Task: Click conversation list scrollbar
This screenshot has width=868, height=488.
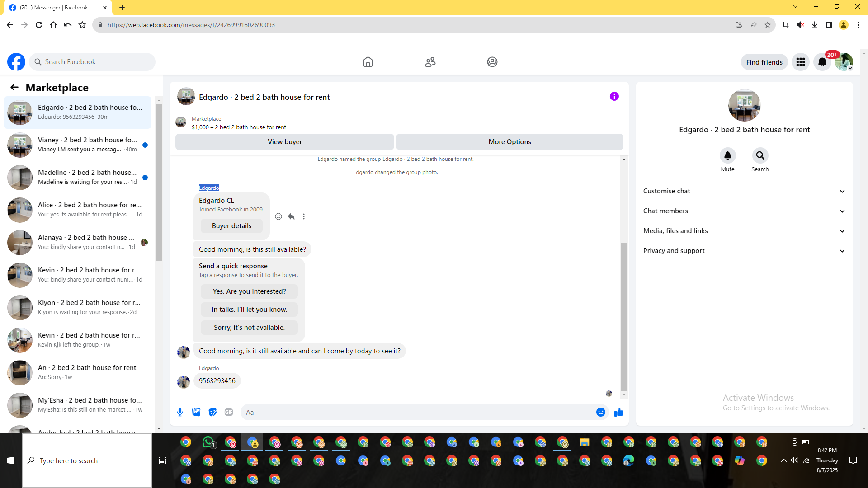Action: 159,183
